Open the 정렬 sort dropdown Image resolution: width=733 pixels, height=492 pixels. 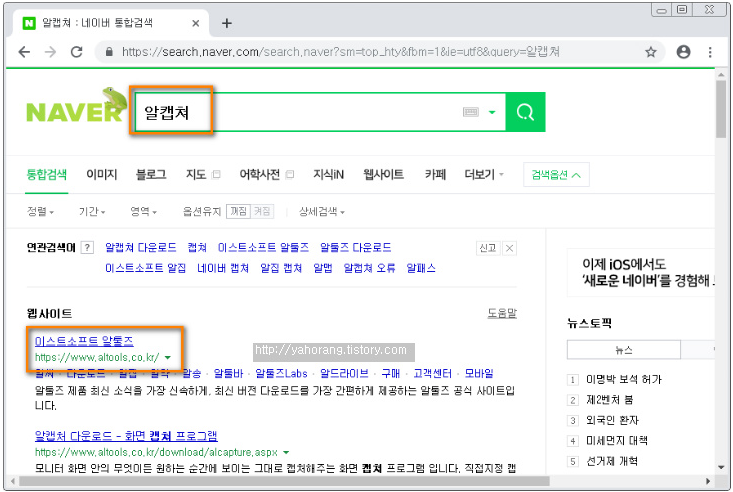tap(40, 212)
